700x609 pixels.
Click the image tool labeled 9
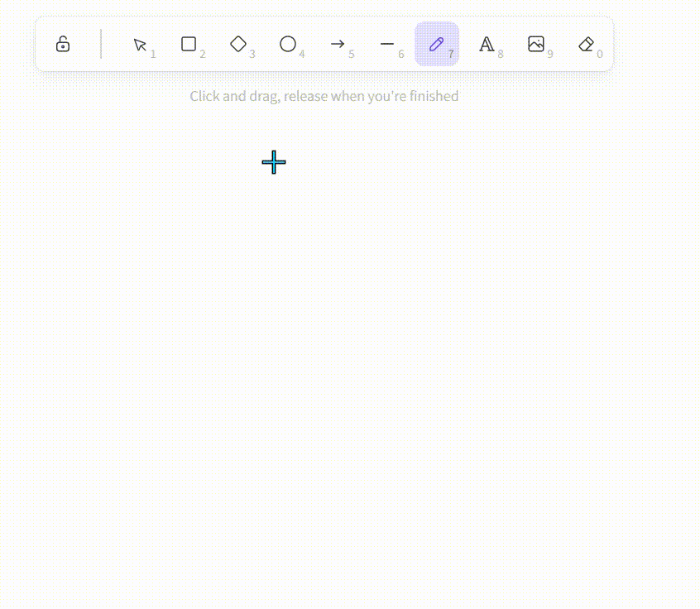pyautogui.click(x=536, y=44)
